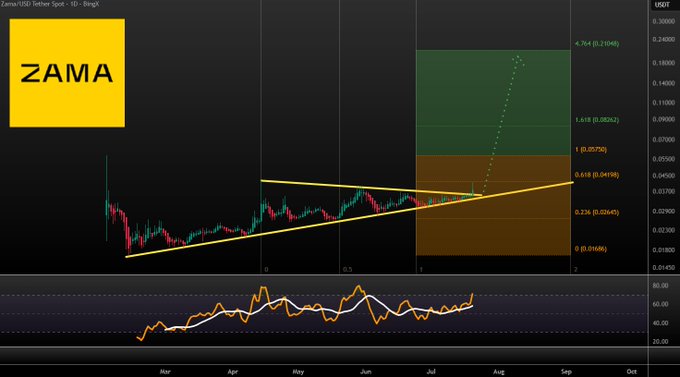Click the 60.00 RSI scale label

pyautogui.click(x=660, y=305)
